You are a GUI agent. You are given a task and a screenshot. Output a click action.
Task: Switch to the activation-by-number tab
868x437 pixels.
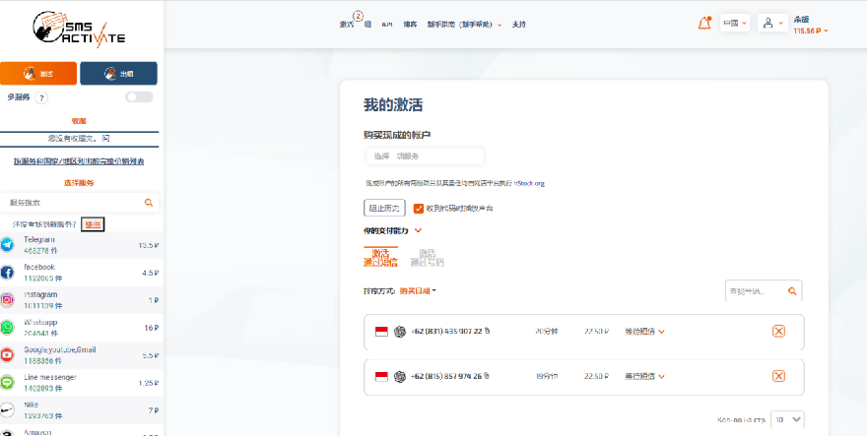pyautogui.click(x=427, y=258)
